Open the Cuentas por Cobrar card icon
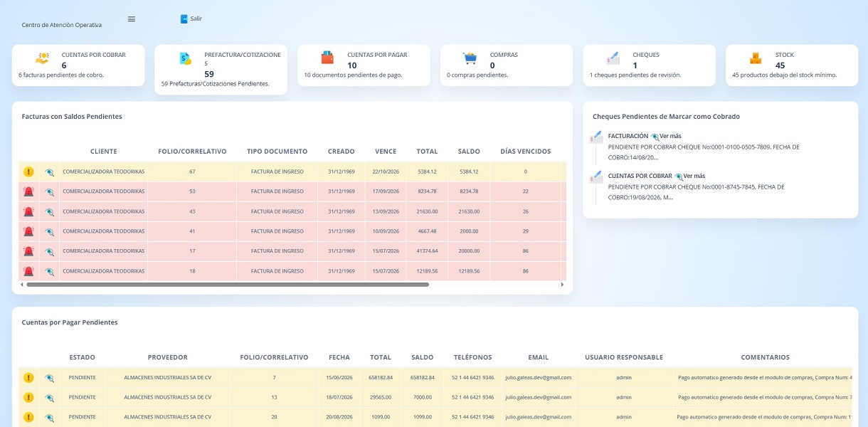 point(42,58)
